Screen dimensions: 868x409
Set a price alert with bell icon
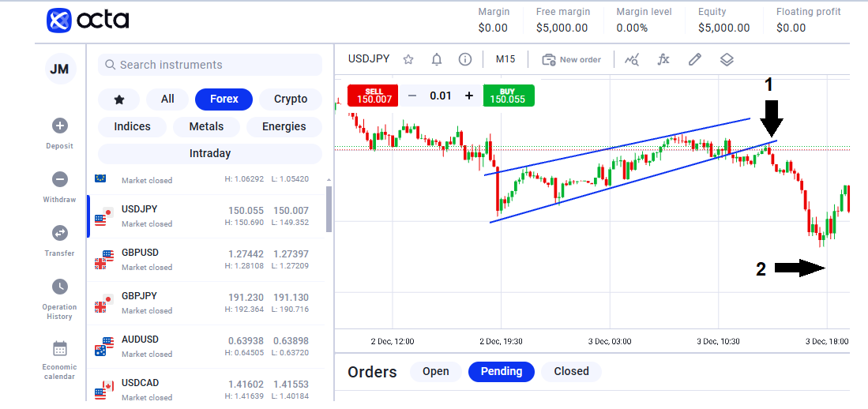pyautogui.click(x=437, y=59)
